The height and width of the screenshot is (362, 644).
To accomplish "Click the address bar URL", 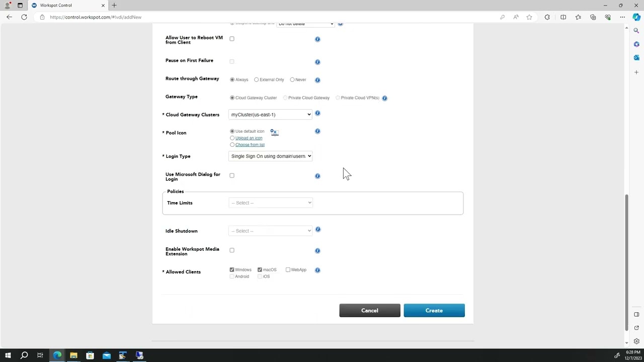I will pyautogui.click(x=96, y=17).
